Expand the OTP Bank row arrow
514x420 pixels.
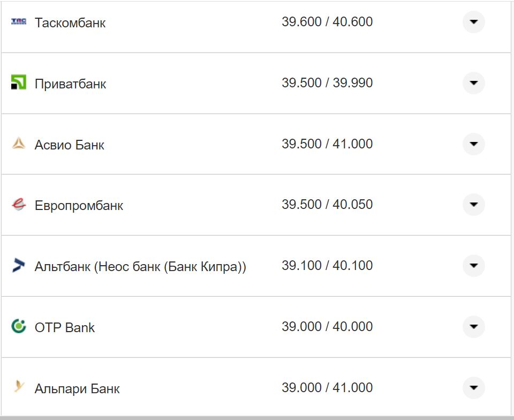point(473,327)
